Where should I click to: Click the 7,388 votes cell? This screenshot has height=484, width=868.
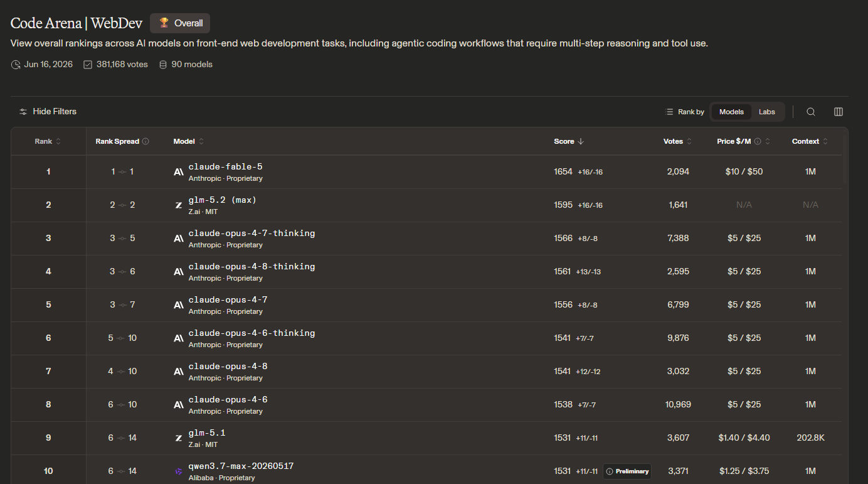678,239
